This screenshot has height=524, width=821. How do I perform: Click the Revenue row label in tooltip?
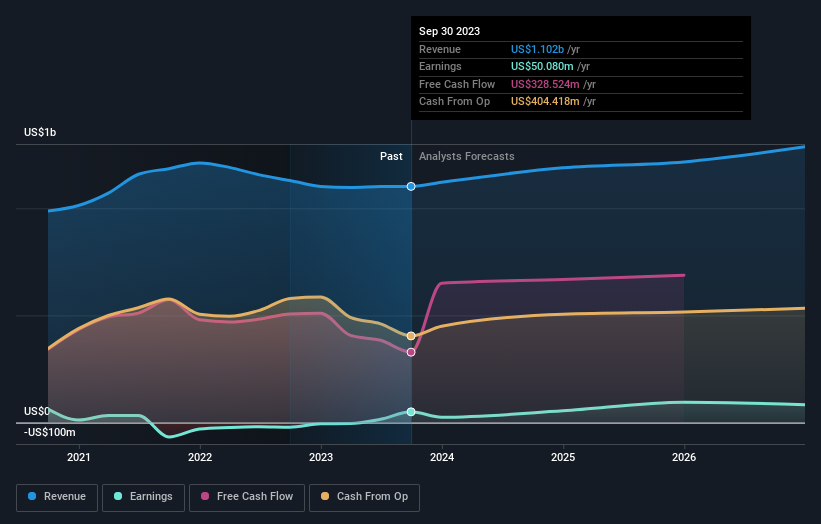click(x=440, y=49)
